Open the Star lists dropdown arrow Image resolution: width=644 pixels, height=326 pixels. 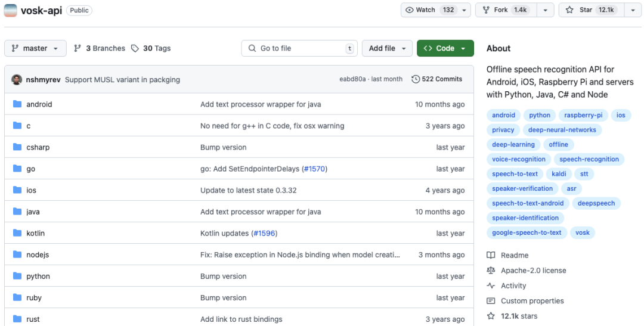(632, 10)
